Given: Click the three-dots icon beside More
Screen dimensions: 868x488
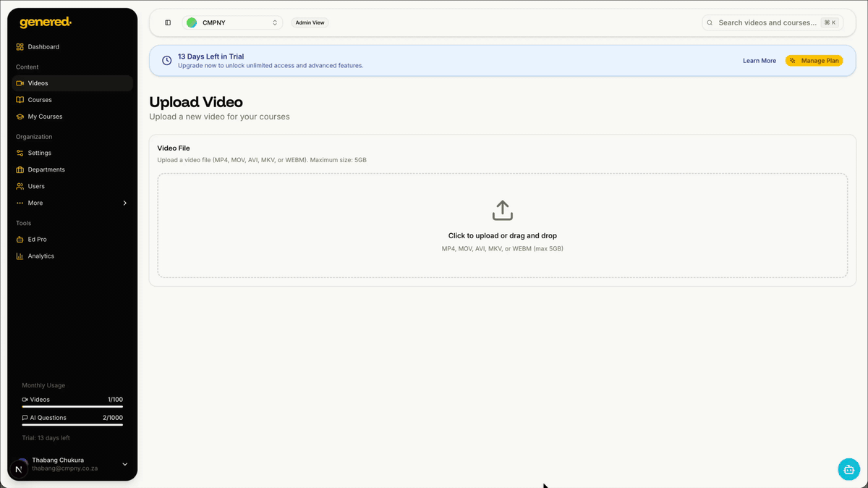Looking at the screenshot, I should (x=20, y=203).
